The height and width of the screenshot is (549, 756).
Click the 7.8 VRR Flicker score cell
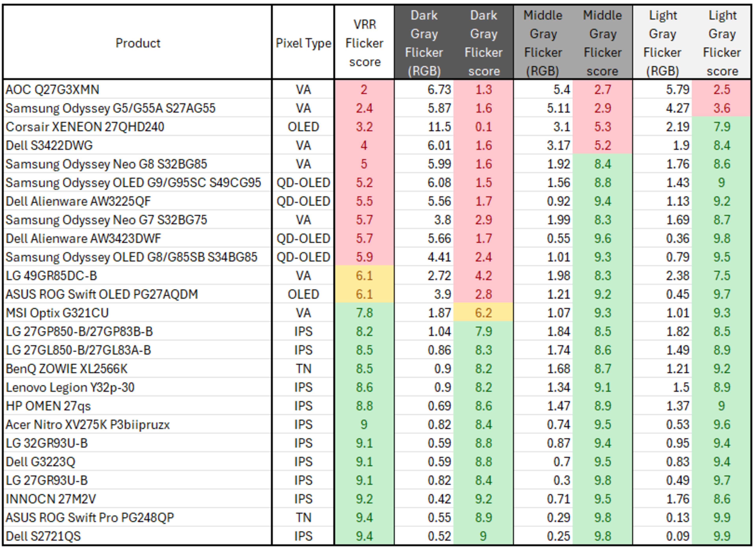364,313
